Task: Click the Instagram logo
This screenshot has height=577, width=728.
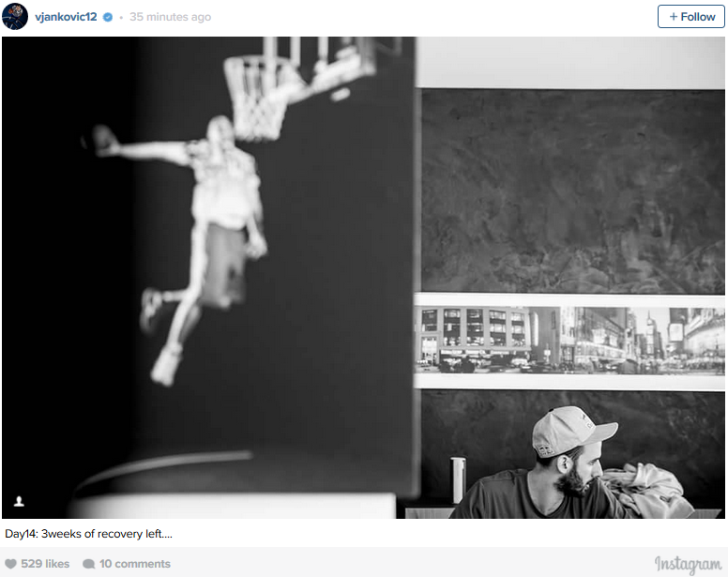Action: click(688, 564)
